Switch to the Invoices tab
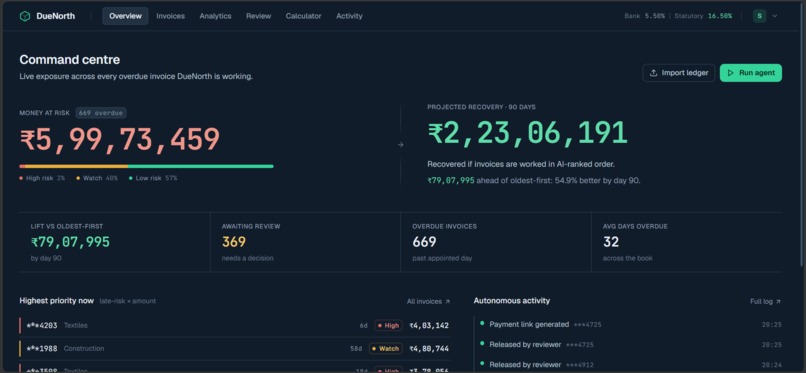The width and height of the screenshot is (806, 373). point(171,16)
